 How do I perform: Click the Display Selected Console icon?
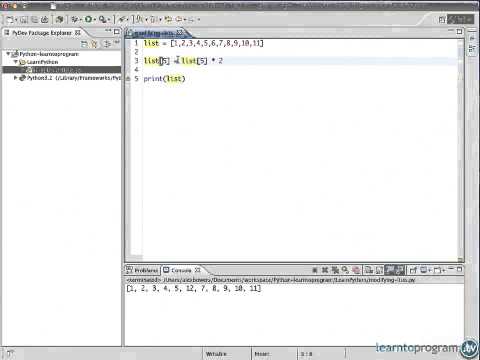[x=424, y=270]
